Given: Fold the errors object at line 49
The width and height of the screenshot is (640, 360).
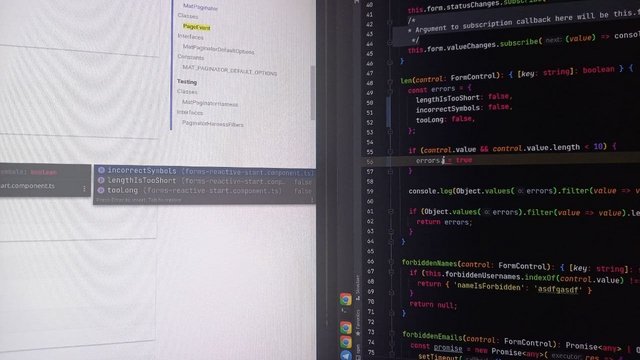Looking at the screenshot, I should pos(390,91).
